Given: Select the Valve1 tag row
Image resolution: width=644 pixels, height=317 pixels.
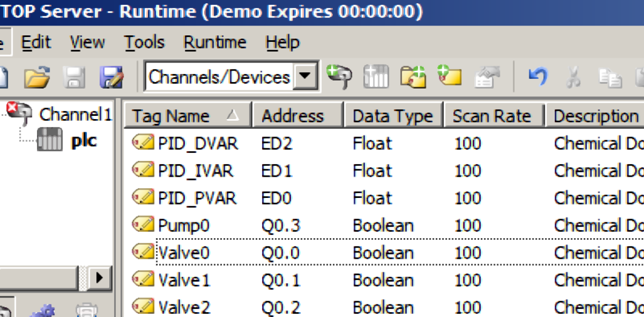Looking at the screenshot, I should 384,279.
